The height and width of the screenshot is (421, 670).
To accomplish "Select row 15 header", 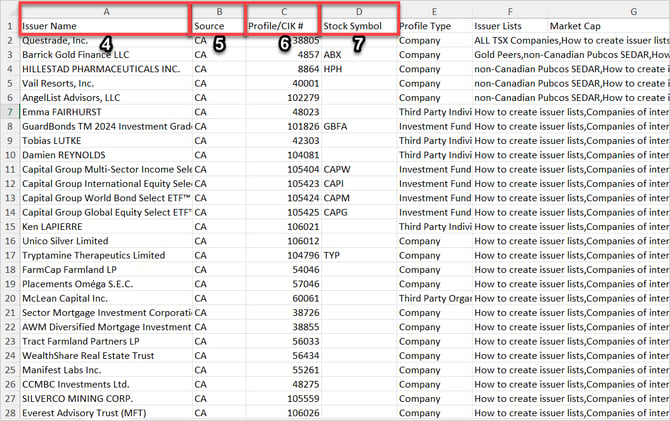I will point(10,227).
